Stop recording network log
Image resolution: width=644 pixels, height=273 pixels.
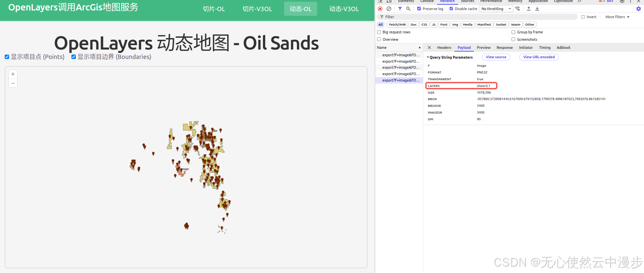pyautogui.click(x=380, y=9)
